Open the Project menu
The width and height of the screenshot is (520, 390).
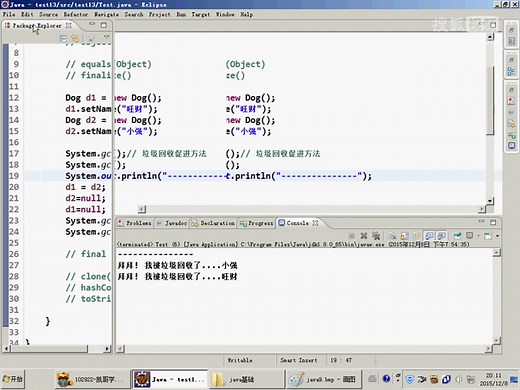click(159, 14)
